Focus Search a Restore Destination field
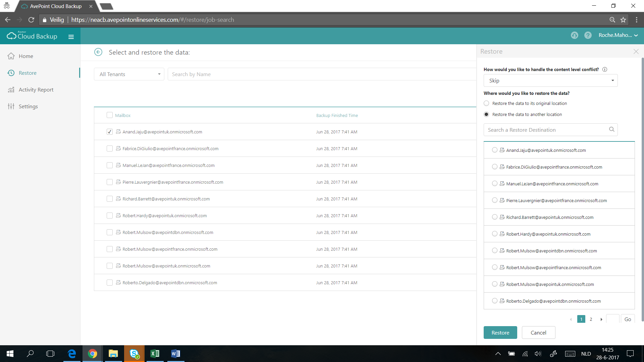Screen dimensions: 644x362 click(x=550, y=130)
